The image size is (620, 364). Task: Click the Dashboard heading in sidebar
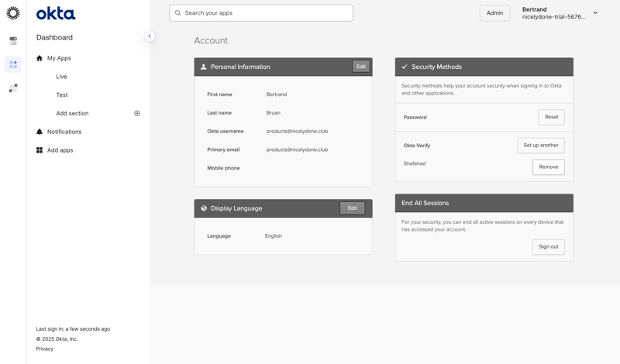pyautogui.click(x=54, y=37)
